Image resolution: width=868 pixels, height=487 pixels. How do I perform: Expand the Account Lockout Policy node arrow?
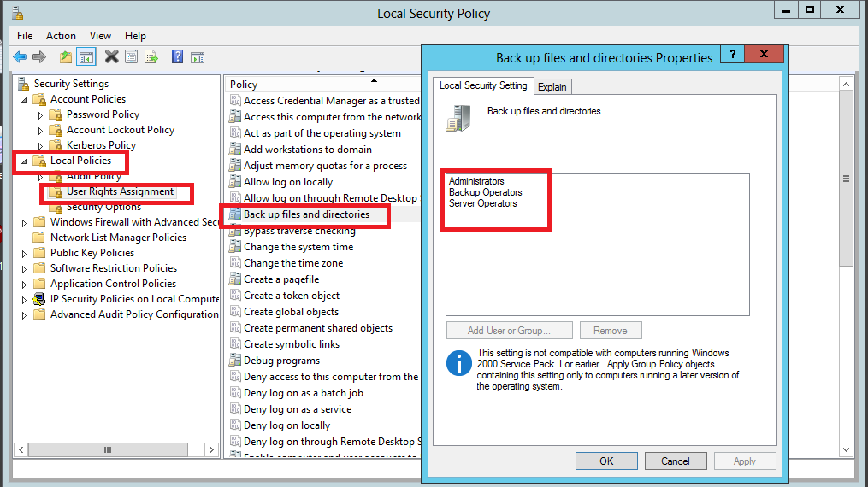tap(40, 131)
